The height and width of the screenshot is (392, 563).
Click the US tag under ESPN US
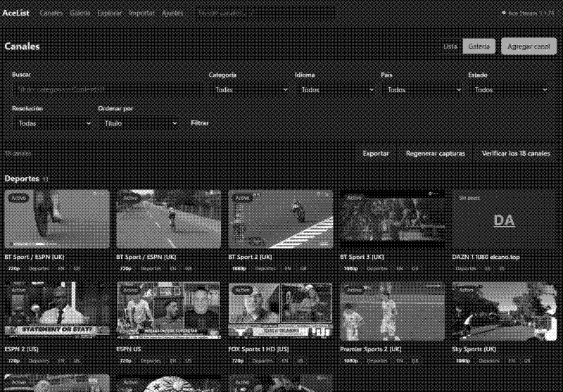[x=189, y=360]
